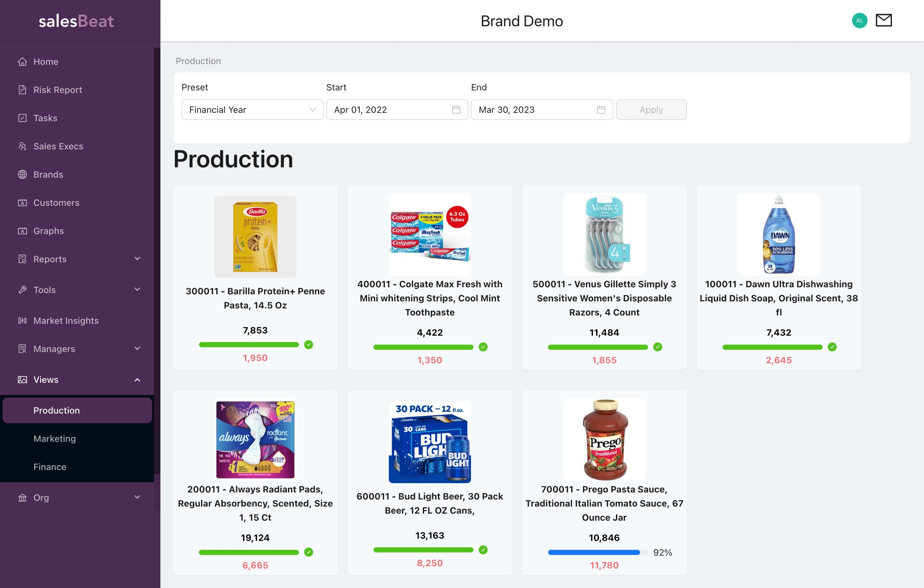This screenshot has height=588, width=924.
Task: Click the Risk Report document icon
Action: click(23, 90)
